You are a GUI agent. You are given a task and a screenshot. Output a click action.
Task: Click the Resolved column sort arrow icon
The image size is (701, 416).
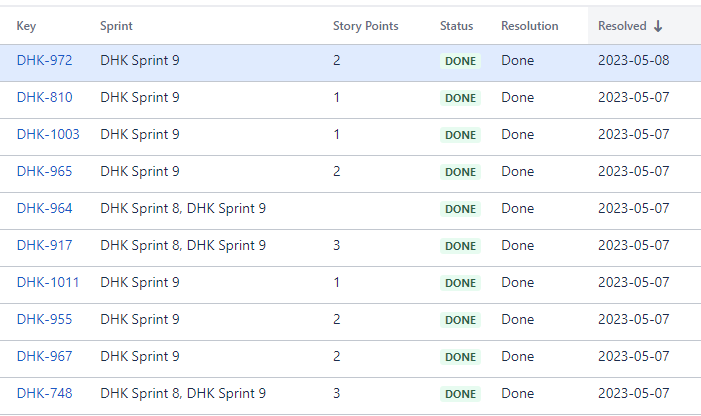point(658,26)
